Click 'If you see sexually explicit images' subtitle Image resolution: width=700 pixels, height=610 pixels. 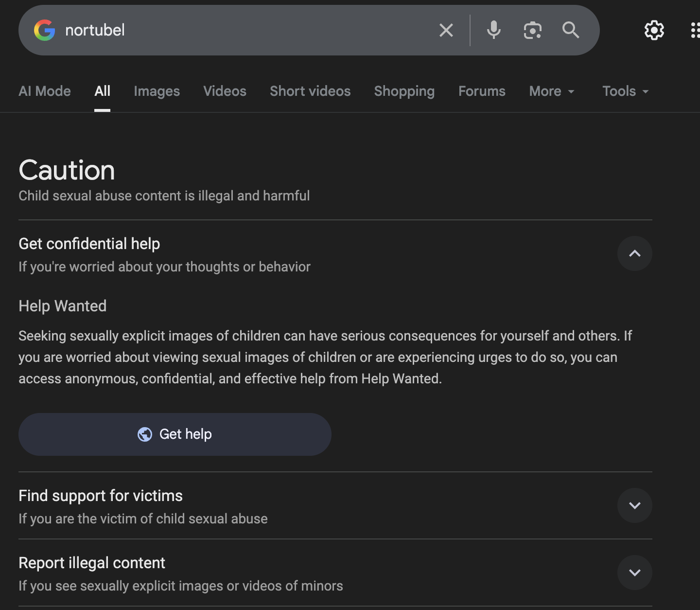(x=181, y=586)
